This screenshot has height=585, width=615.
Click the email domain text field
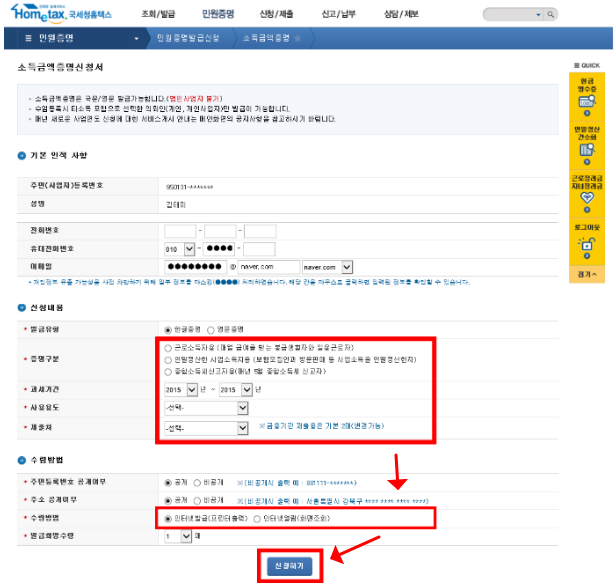pos(269,267)
